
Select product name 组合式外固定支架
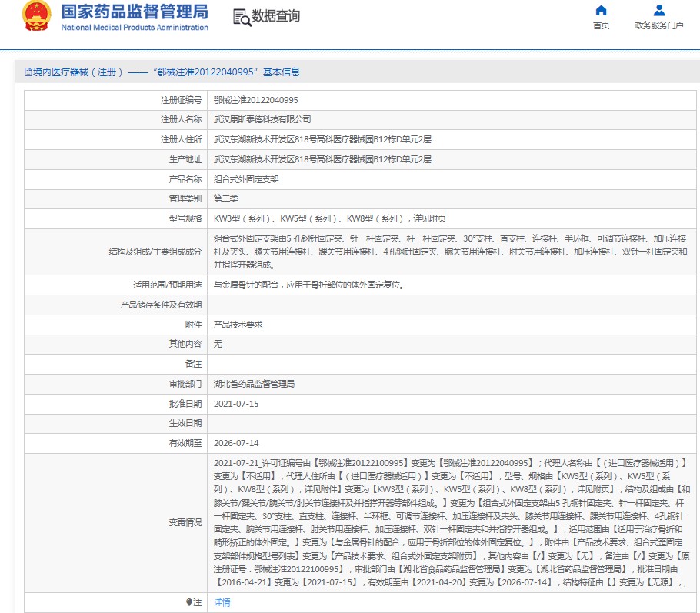point(246,179)
